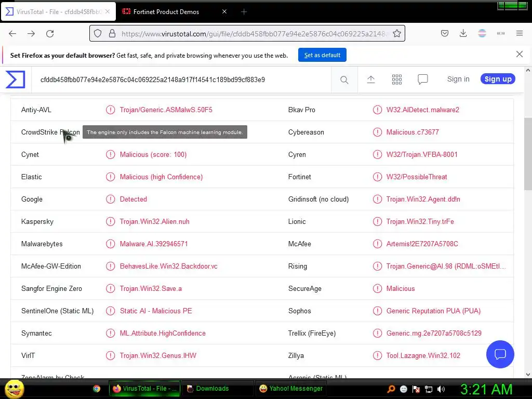Click the McAfee-GW-Edition result BehavesLike.Win32.Backdoor.vc
Screen dimensions: 532x399
coord(169,267)
